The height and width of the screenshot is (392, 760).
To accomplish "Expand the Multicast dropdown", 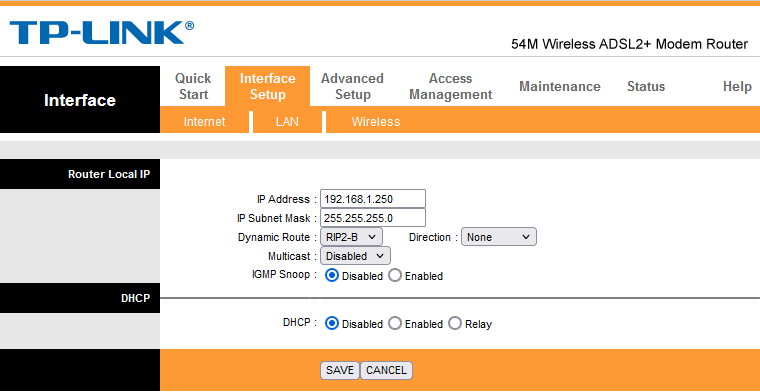I will [x=355, y=256].
